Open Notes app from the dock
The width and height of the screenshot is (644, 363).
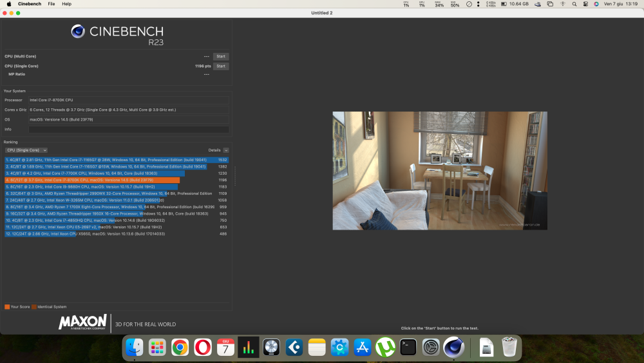[x=317, y=348]
